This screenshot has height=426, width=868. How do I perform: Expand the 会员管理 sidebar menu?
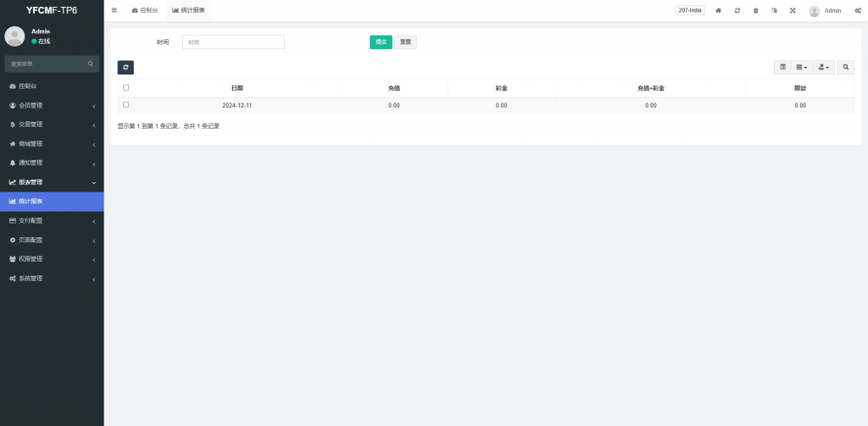tap(52, 106)
